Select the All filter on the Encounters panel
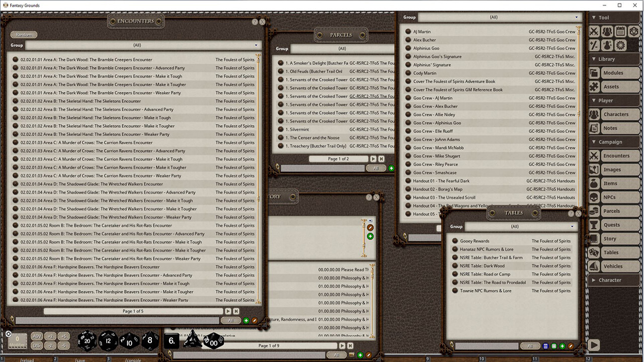Screen dimensions: 644x362 [x=231, y=320]
